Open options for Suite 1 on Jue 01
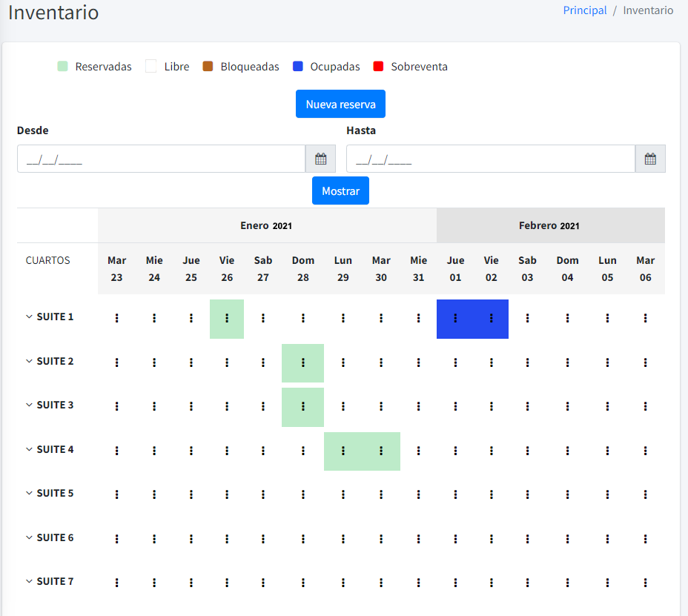 point(455,318)
